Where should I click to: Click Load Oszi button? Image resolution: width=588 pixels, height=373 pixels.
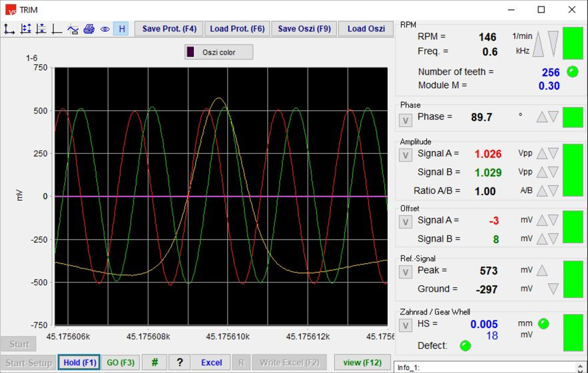pyautogui.click(x=366, y=29)
